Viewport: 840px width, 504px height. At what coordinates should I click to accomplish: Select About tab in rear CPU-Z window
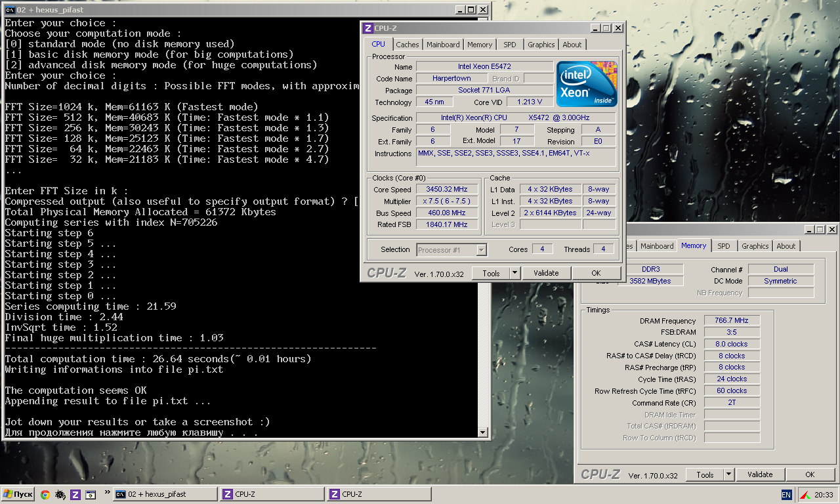786,246
